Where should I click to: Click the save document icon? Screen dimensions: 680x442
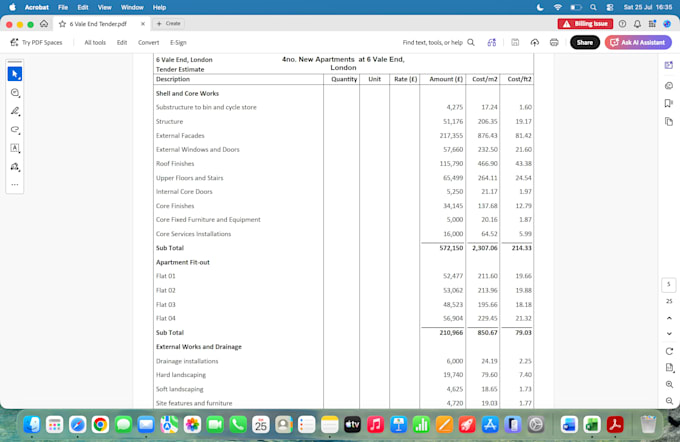515,43
